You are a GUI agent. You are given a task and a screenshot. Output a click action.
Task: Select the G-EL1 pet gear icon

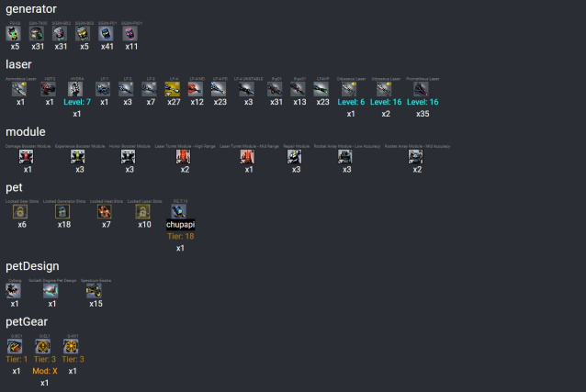44,346
